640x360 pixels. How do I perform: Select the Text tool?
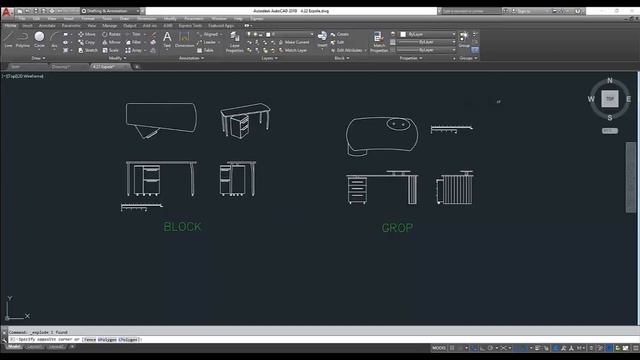pos(167,40)
